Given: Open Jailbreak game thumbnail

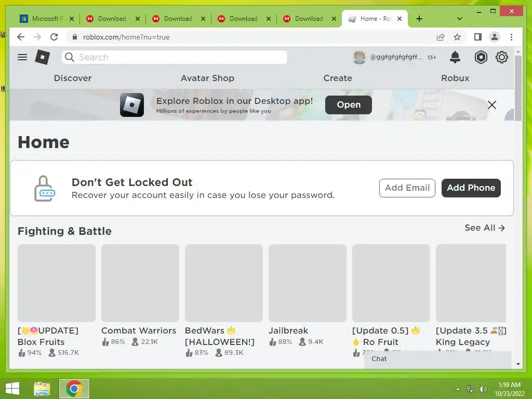Looking at the screenshot, I should (x=308, y=283).
